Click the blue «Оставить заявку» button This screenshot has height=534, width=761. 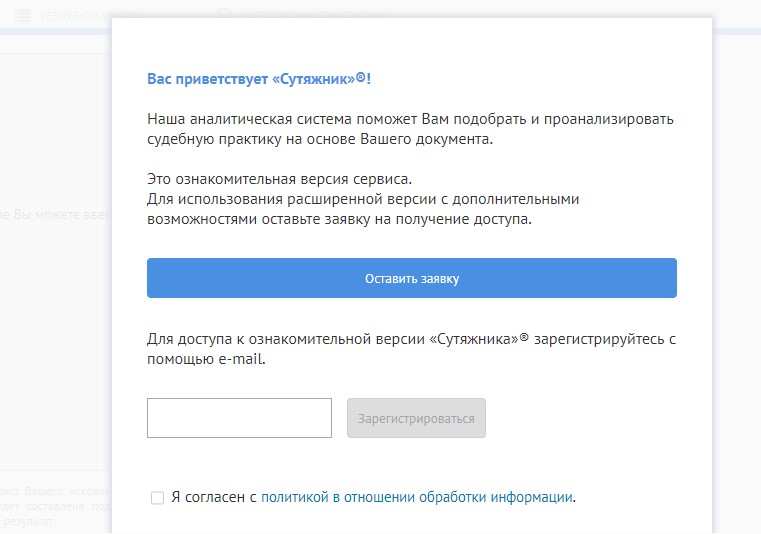tap(411, 278)
